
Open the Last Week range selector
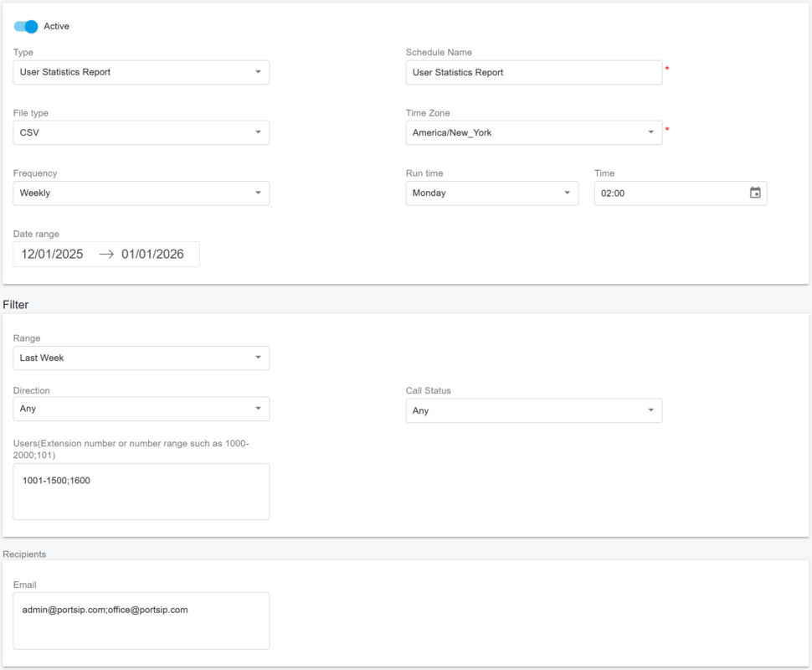pyautogui.click(x=141, y=358)
